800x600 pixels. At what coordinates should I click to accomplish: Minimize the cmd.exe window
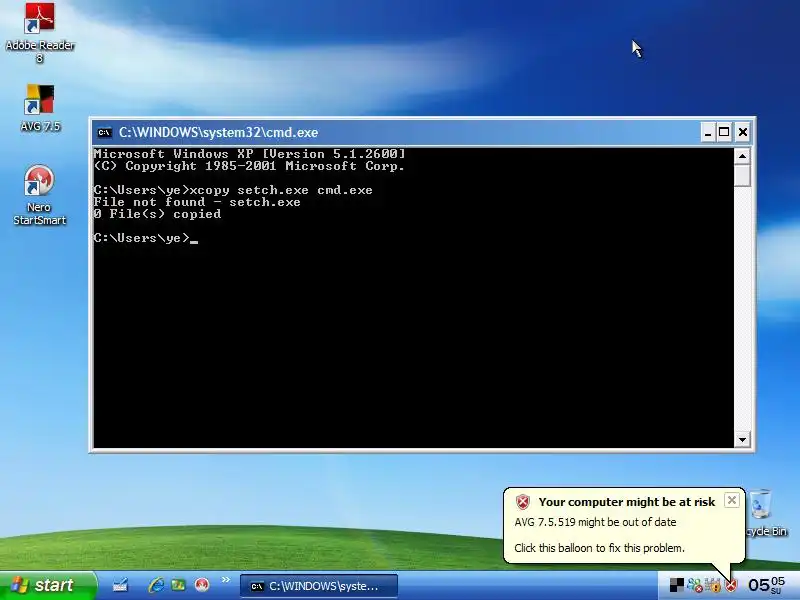[708, 133]
